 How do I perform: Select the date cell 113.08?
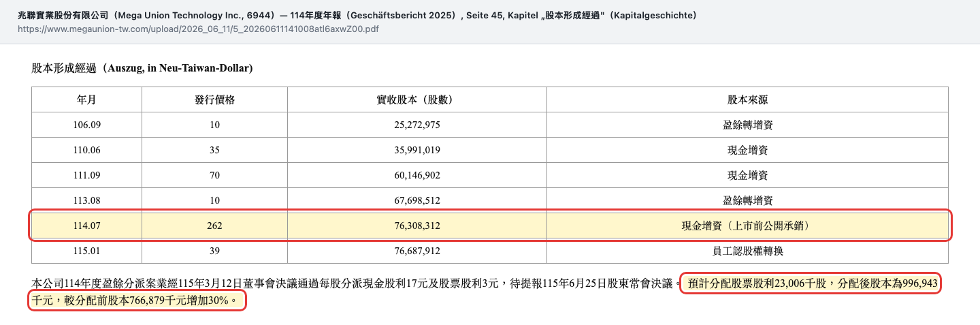86,201
